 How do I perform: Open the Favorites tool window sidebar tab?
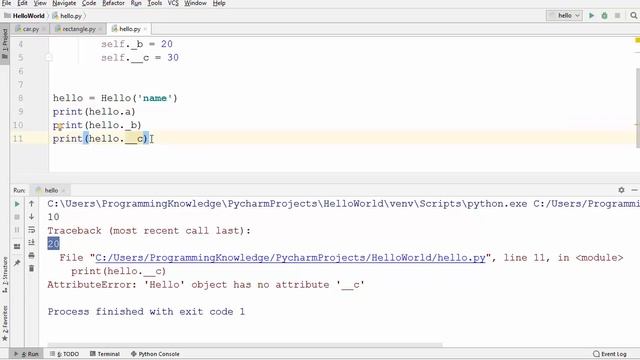(5, 323)
